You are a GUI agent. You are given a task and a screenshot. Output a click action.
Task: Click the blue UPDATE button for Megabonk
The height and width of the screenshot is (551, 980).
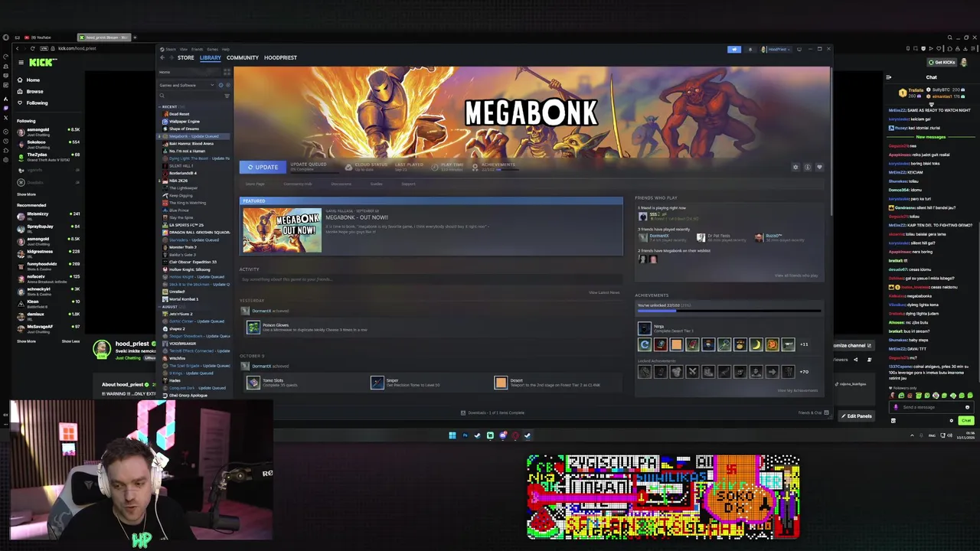pos(263,167)
